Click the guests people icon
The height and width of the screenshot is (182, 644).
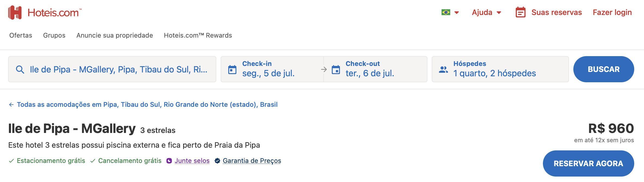[443, 70]
